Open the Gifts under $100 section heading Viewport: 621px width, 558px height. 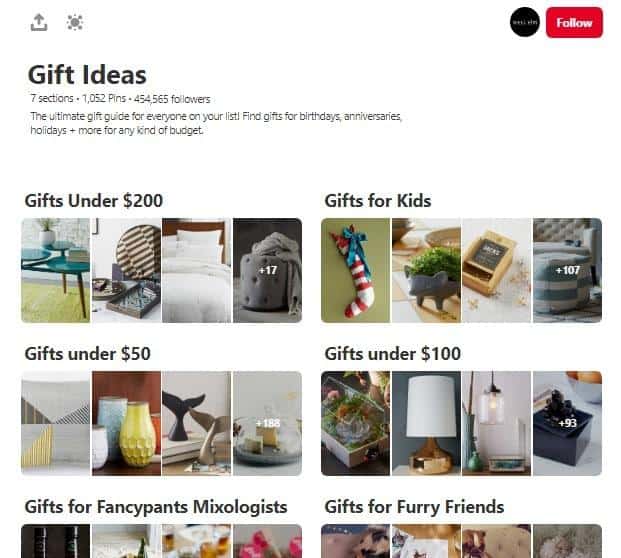(x=392, y=354)
